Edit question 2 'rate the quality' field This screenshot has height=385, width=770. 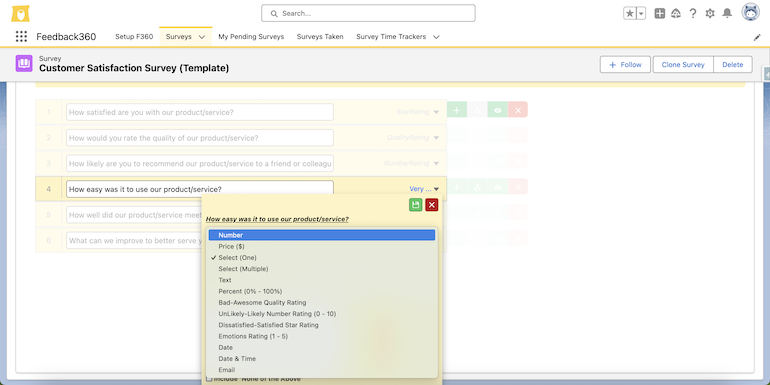pos(200,138)
